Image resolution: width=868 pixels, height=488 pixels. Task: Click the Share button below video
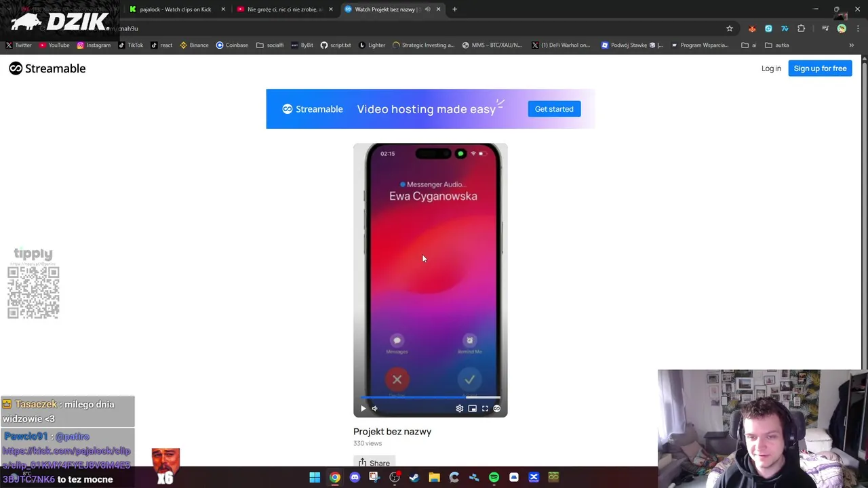point(374,463)
